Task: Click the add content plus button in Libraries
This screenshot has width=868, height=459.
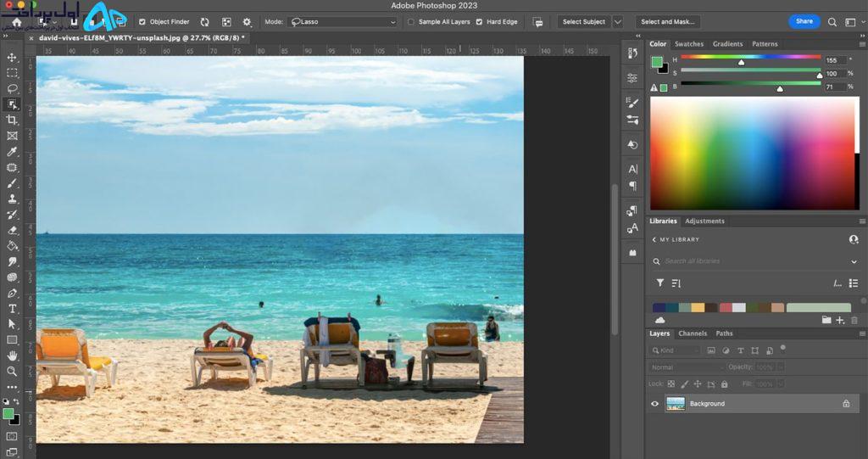Action: pos(840,321)
